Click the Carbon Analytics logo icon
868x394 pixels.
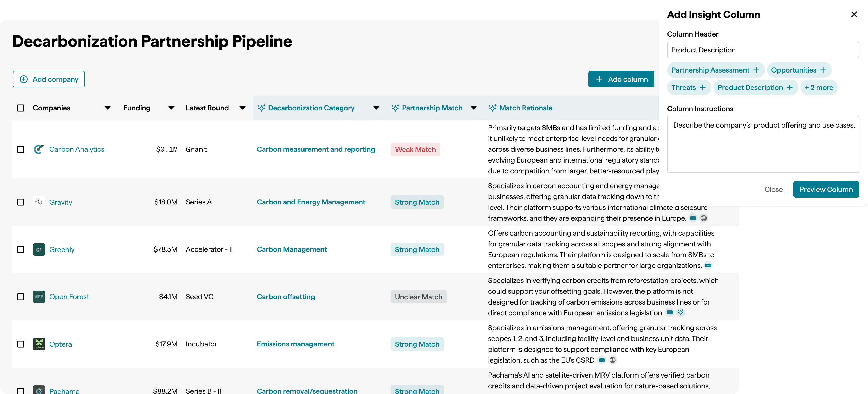(x=39, y=149)
